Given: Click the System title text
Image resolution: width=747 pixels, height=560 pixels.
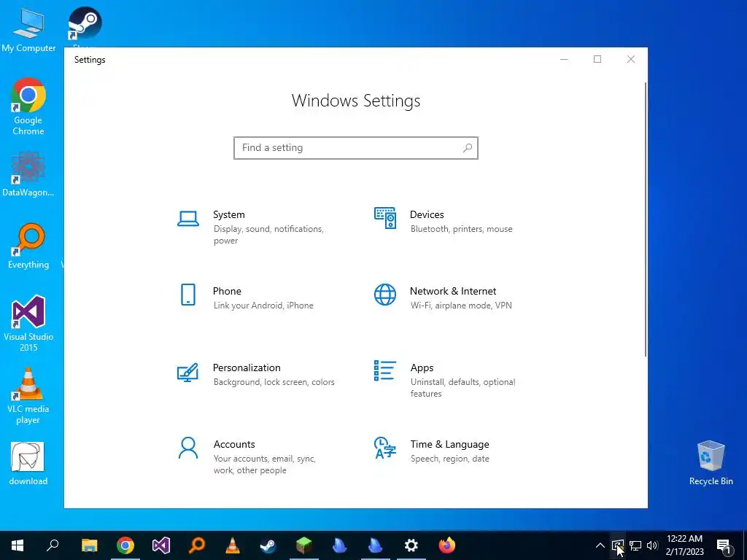Looking at the screenshot, I should tap(228, 215).
